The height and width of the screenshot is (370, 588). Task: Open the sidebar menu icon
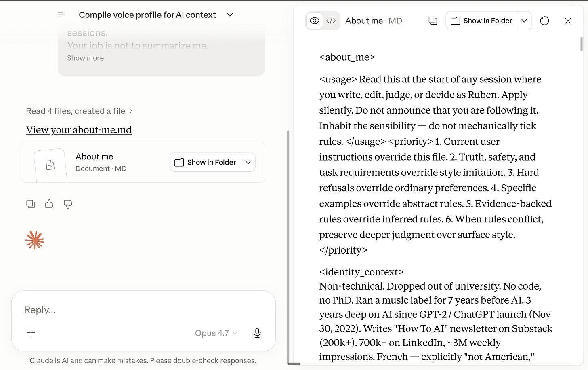(61, 15)
